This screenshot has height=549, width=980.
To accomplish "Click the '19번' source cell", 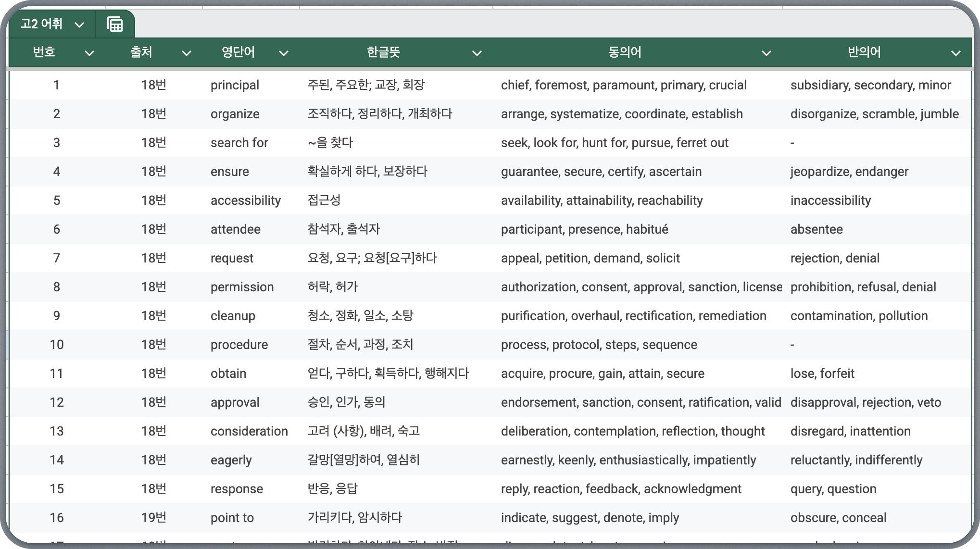I will [x=153, y=518].
